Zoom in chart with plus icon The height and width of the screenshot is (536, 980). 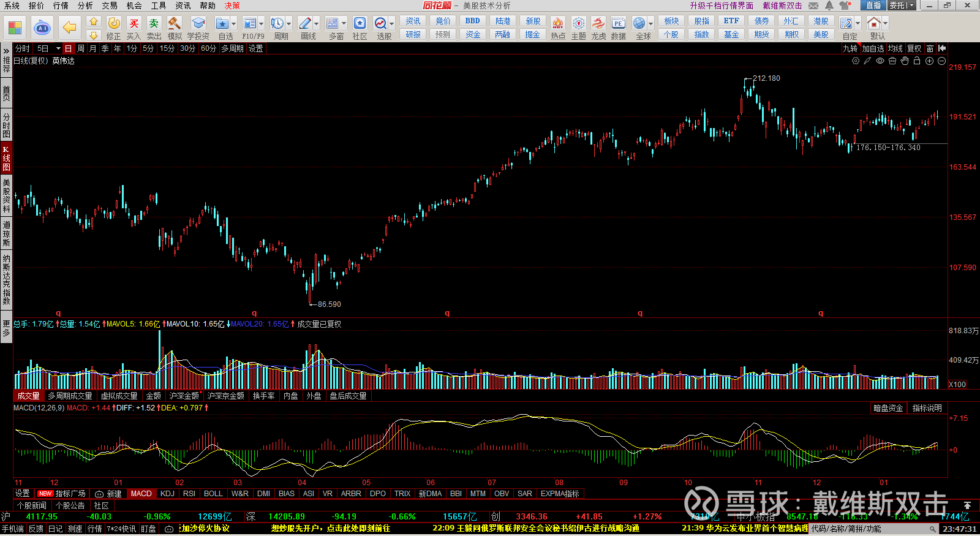click(929, 61)
